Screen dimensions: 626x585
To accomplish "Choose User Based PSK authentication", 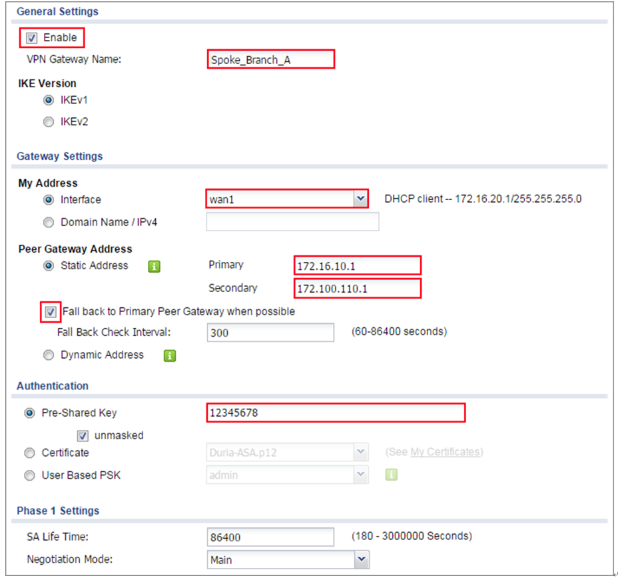I will tap(32, 475).
